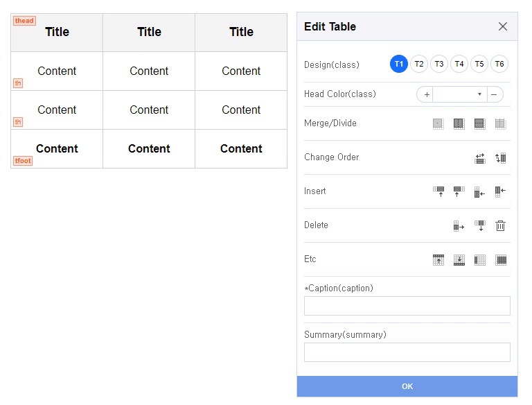This screenshot has height=405, width=532.
Task: Click the trash icon to delete table
Action: click(500, 225)
